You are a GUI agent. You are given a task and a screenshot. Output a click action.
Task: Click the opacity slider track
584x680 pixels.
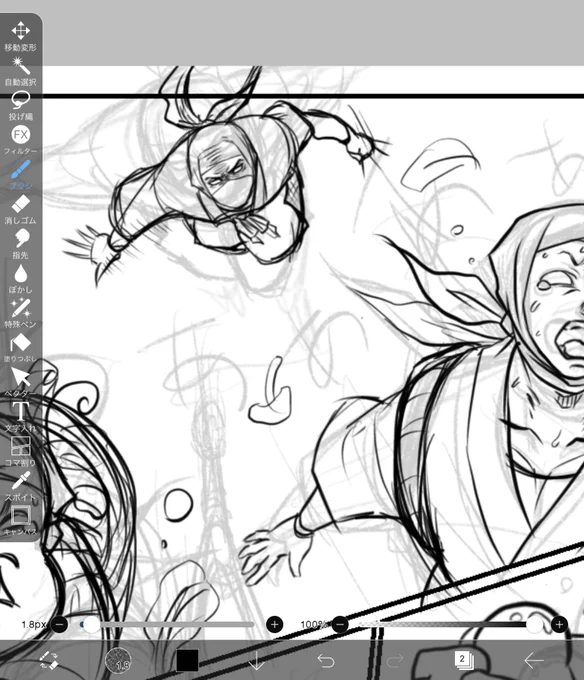450,624
